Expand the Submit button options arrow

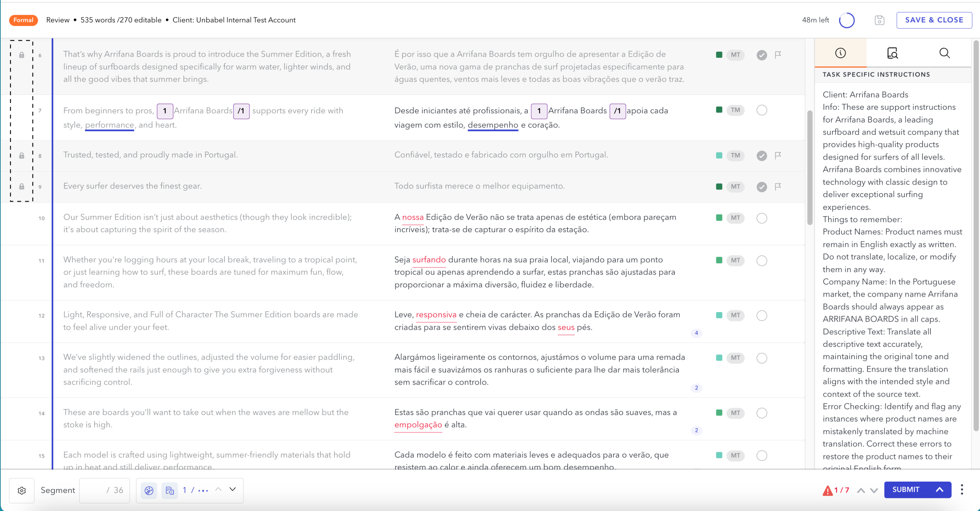[939, 490]
